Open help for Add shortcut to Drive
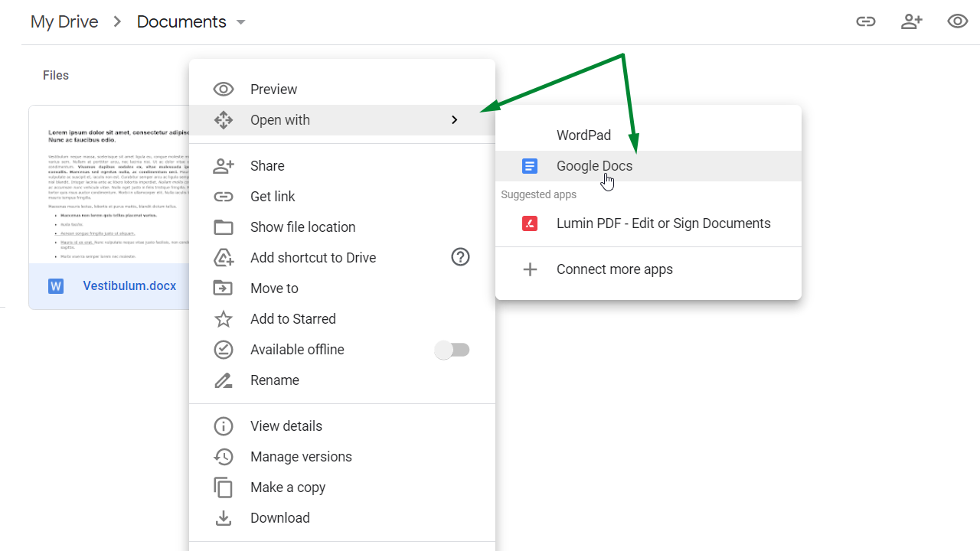Viewport: 980px width, 551px height. [460, 257]
